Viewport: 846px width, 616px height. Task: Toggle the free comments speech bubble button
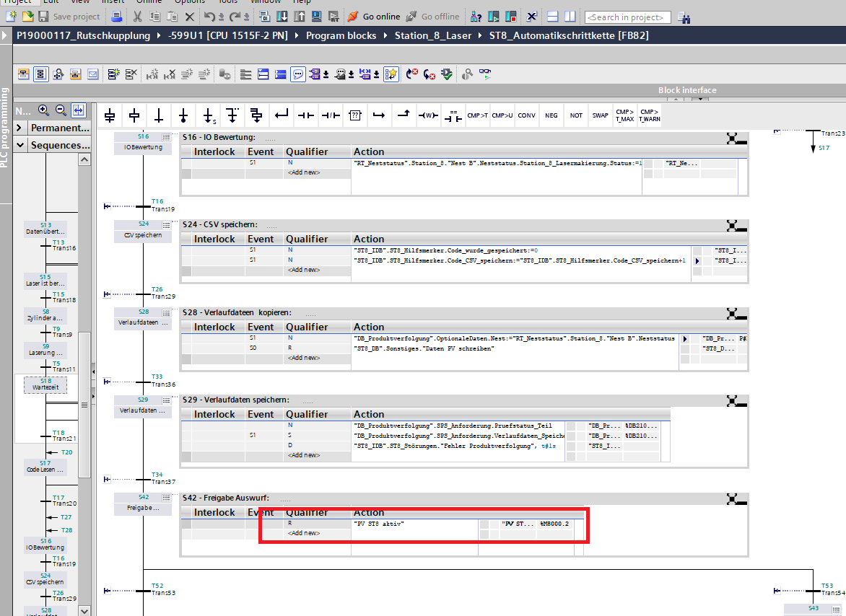(x=298, y=74)
